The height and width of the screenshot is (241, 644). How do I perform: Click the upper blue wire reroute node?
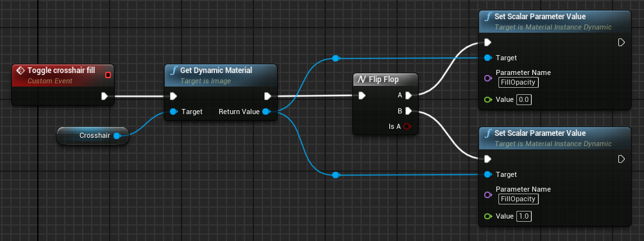coord(335,58)
